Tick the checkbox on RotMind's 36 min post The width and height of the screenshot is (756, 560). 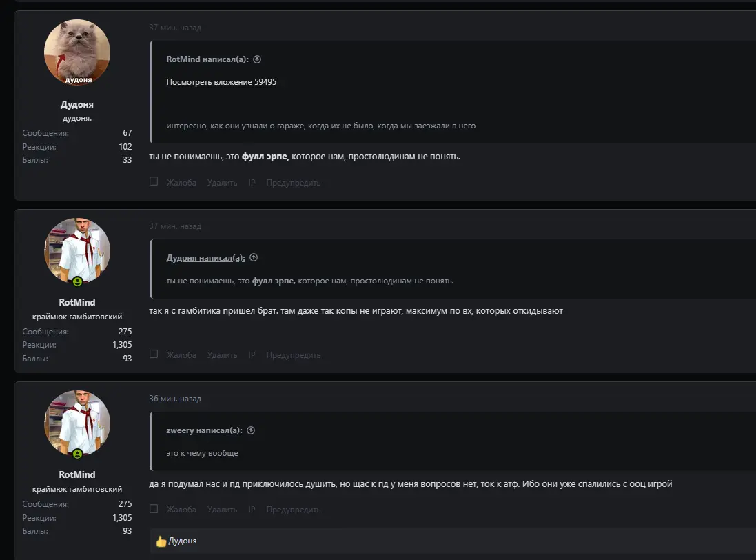pyautogui.click(x=154, y=509)
